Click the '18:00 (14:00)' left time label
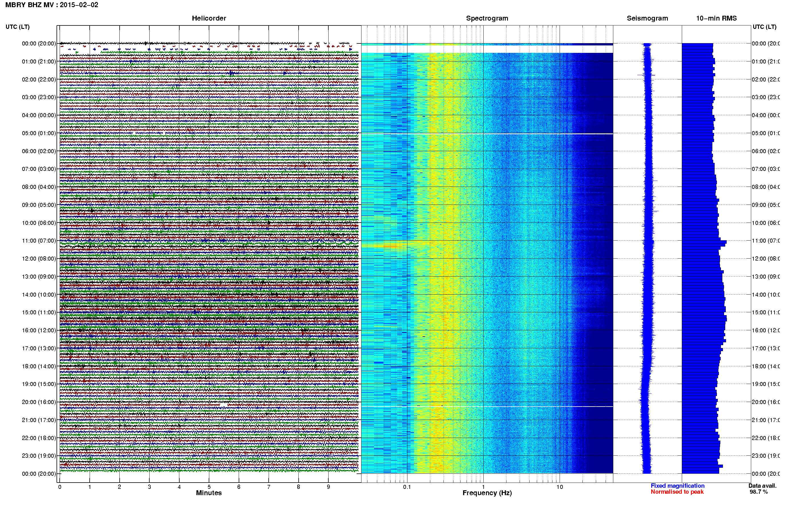The width and height of the screenshot is (812, 508). pyautogui.click(x=39, y=366)
